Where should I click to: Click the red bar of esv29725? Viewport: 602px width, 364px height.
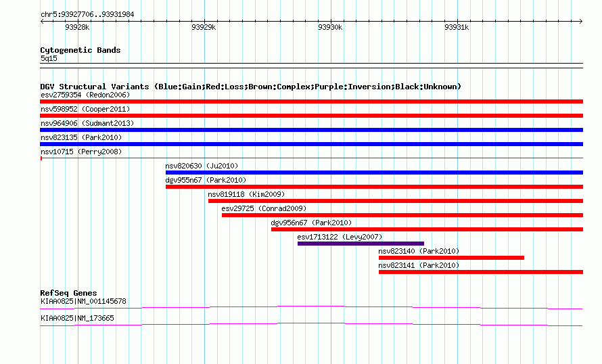[x=402, y=215]
